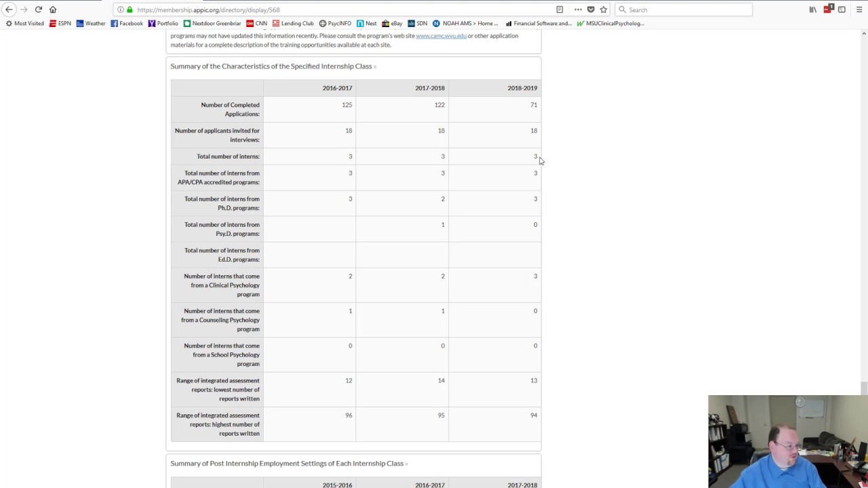868x488 pixels.
Task: Open the Library toolbar icon
Action: tap(812, 9)
